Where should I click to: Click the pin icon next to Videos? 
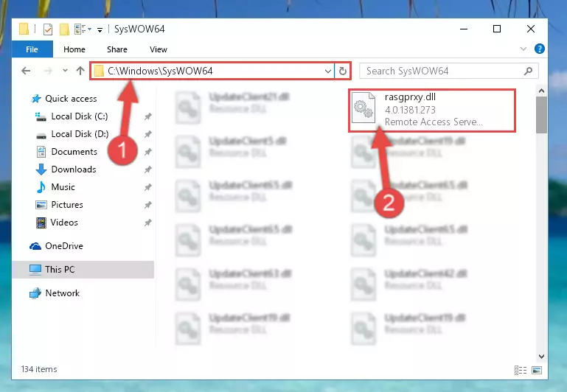pyautogui.click(x=148, y=223)
